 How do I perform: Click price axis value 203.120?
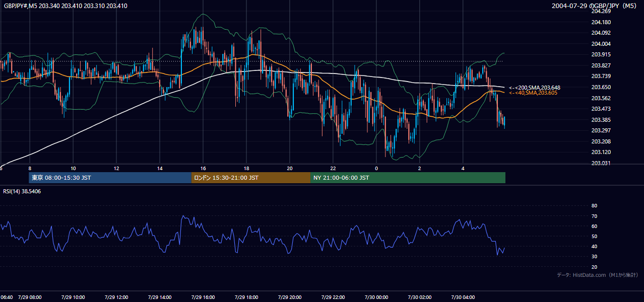click(601, 152)
